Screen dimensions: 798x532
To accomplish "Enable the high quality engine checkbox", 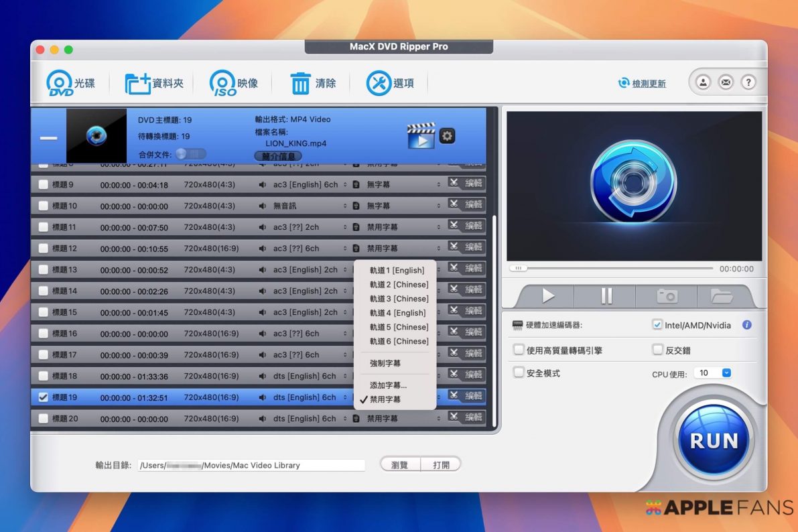I will 519,350.
